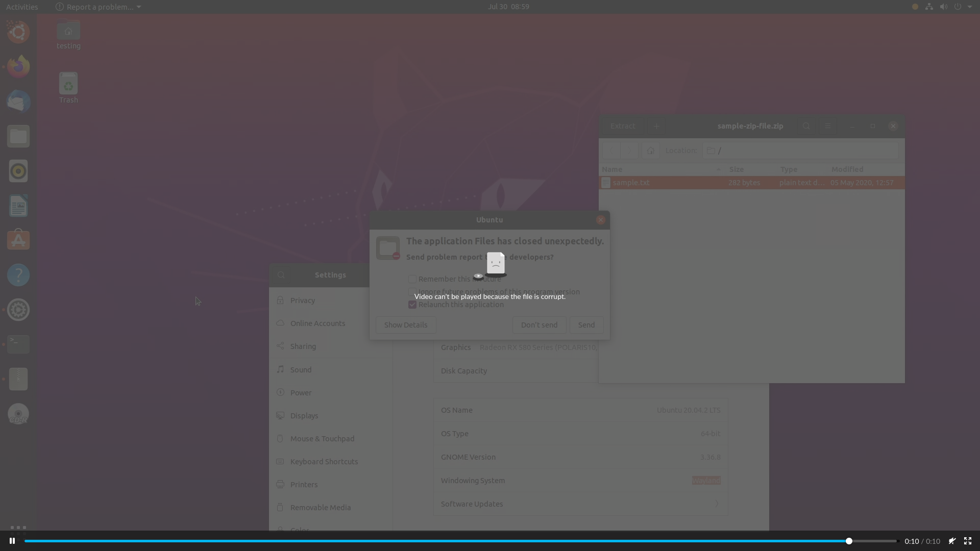Open the CD-R disc icon in dock

pos(18,414)
